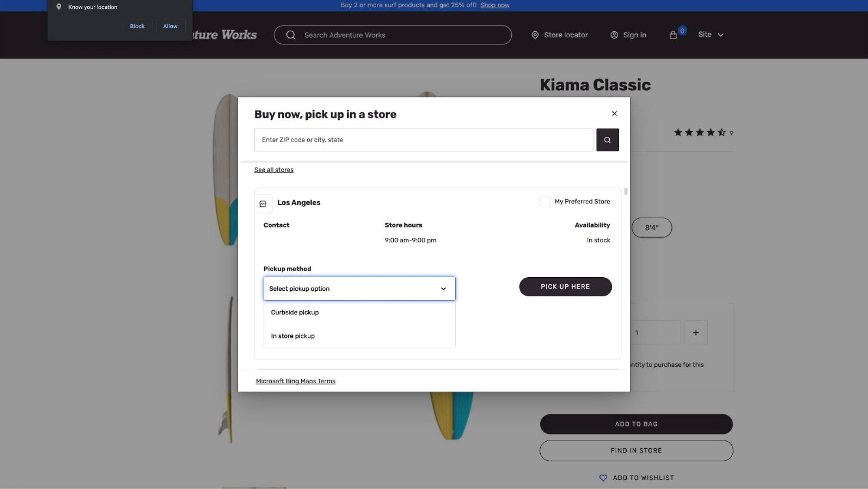Click the sign in account icon
Screen dimensions: 868x489
click(614, 35)
